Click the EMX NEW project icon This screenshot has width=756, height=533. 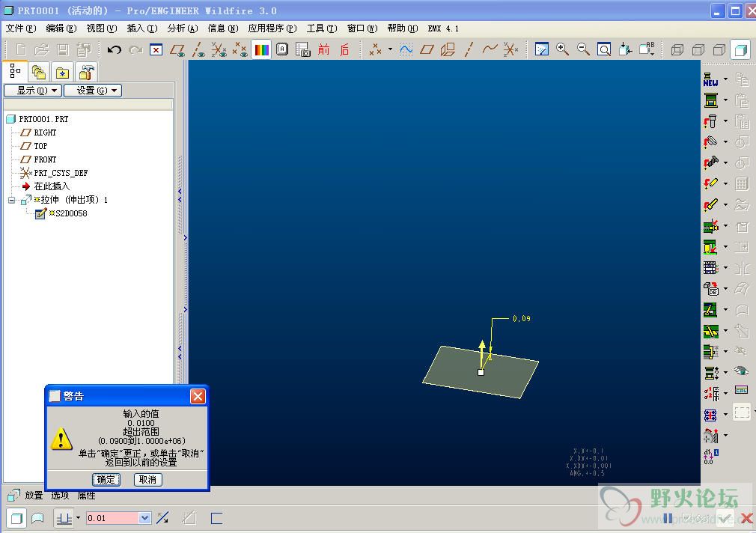[x=710, y=79]
